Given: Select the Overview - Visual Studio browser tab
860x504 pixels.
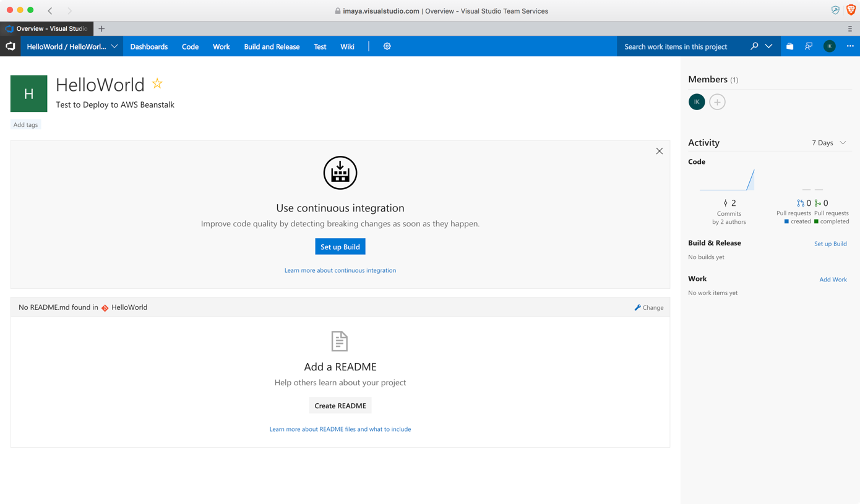Looking at the screenshot, I should pyautogui.click(x=47, y=28).
